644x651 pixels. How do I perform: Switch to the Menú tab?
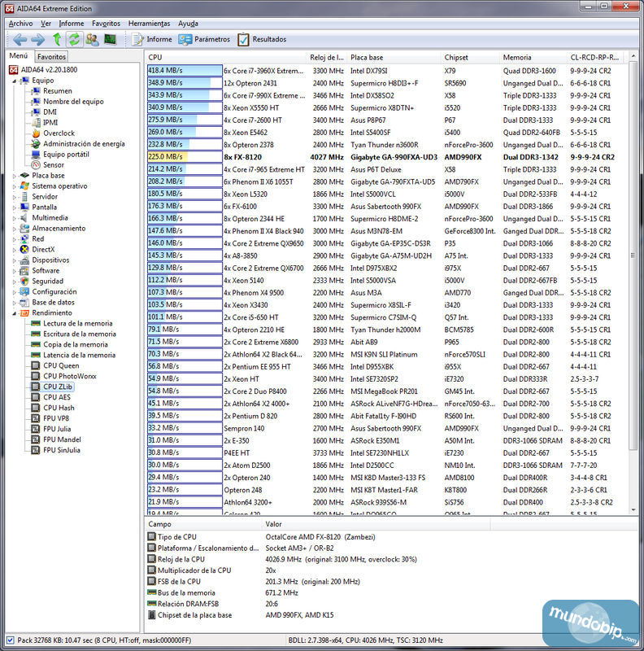[19, 55]
